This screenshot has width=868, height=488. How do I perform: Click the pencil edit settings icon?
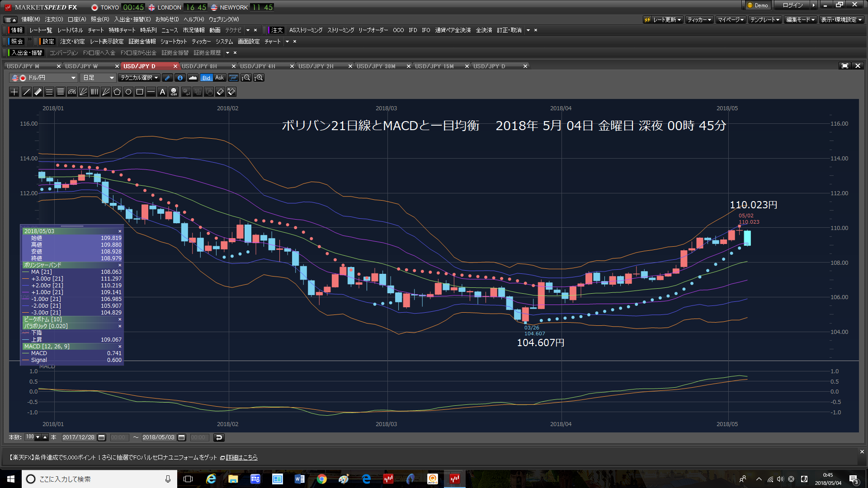click(x=167, y=78)
